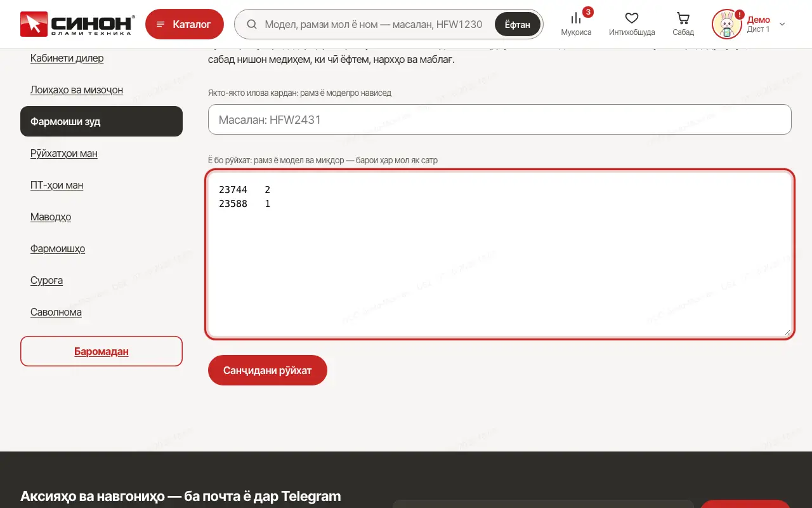The image size is (812, 508).
Task: Open Фармоишҳо in the sidebar
Action: click(x=58, y=248)
